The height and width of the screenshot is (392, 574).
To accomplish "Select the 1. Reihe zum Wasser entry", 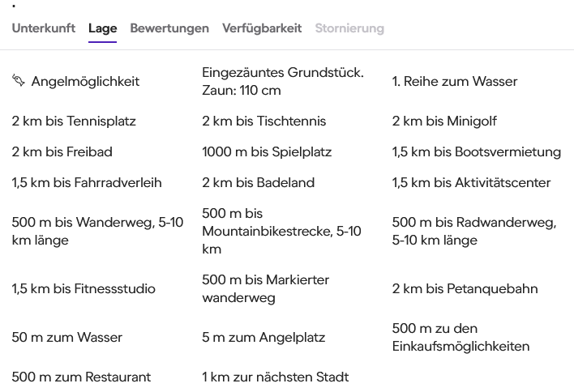I will [x=455, y=81].
